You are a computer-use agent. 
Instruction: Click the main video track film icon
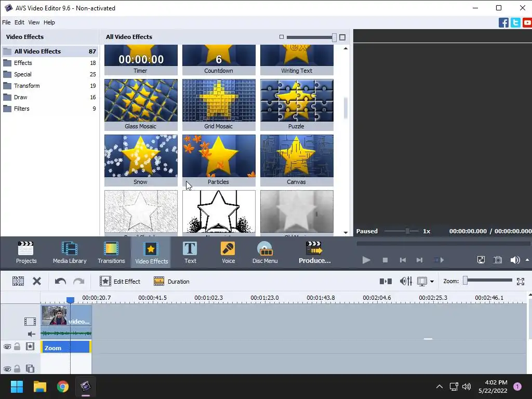click(x=30, y=321)
